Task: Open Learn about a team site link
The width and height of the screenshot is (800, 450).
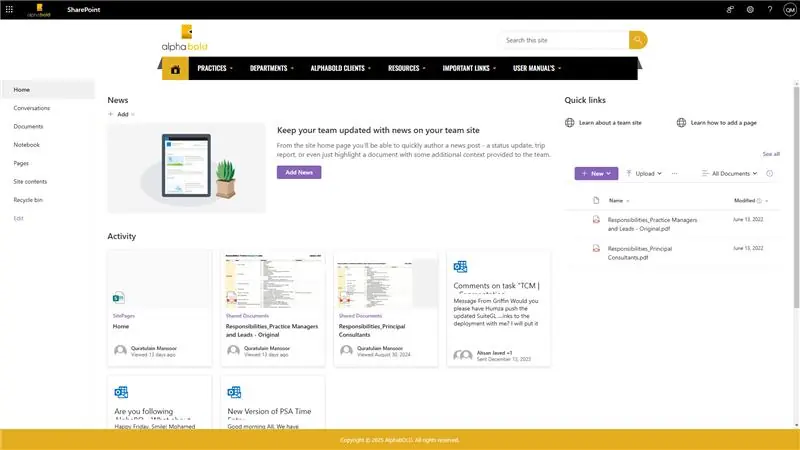Action: [x=610, y=122]
